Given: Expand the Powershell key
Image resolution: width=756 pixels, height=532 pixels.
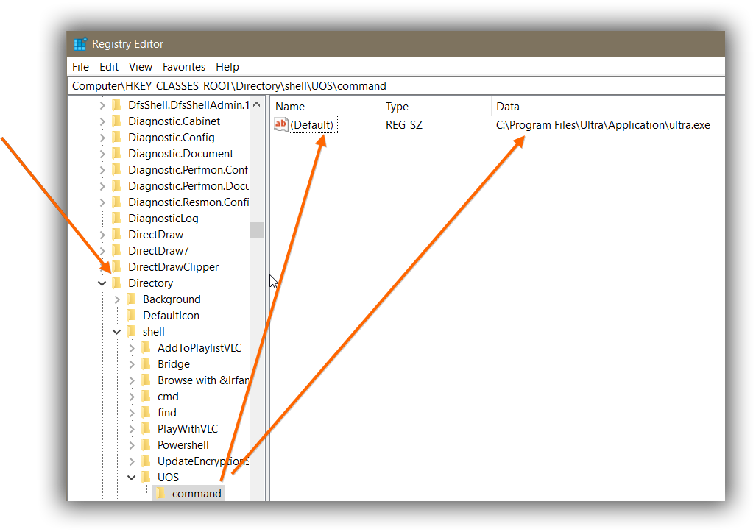Looking at the screenshot, I should 132,445.
